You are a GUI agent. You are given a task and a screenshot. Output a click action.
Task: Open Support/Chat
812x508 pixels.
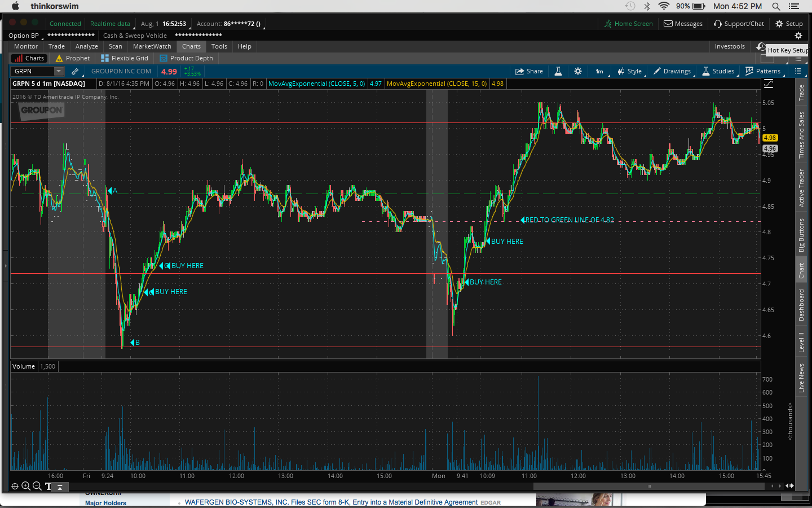pos(739,24)
